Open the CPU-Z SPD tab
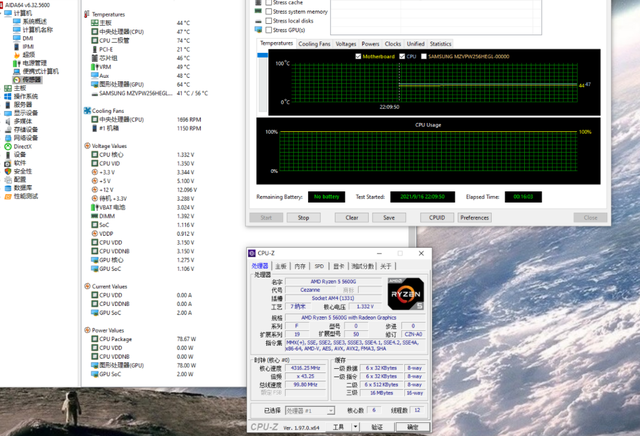The width and height of the screenshot is (640, 436). (319, 266)
